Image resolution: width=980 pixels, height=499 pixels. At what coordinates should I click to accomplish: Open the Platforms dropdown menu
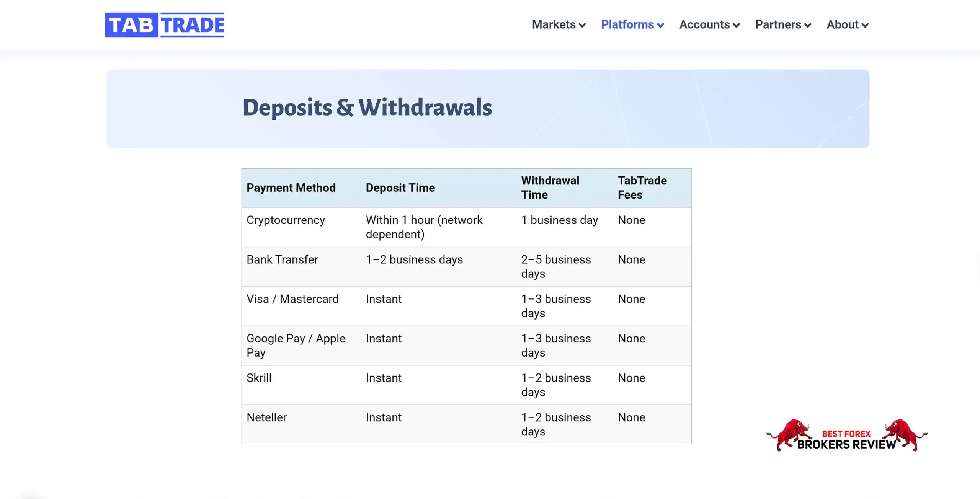click(x=632, y=24)
